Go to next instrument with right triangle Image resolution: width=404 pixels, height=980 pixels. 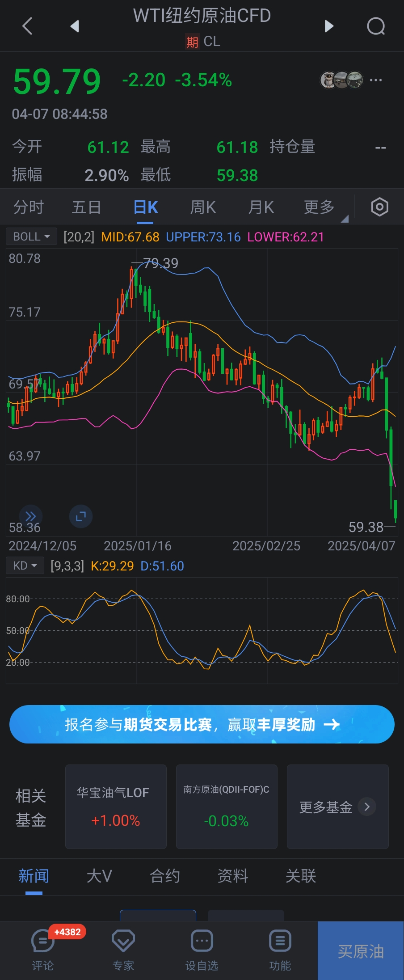[x=329, y=26]
